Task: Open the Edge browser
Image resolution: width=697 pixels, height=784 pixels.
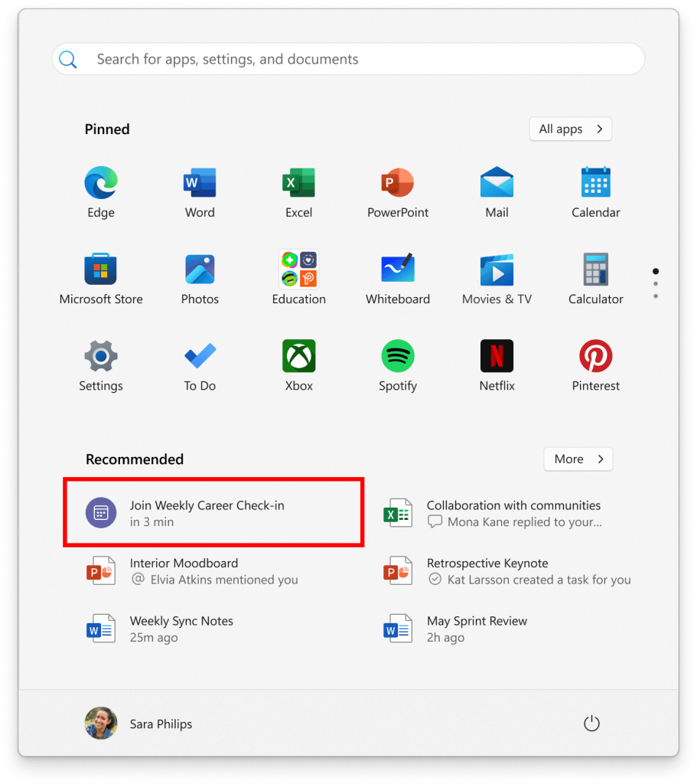Action: (101, 192)
